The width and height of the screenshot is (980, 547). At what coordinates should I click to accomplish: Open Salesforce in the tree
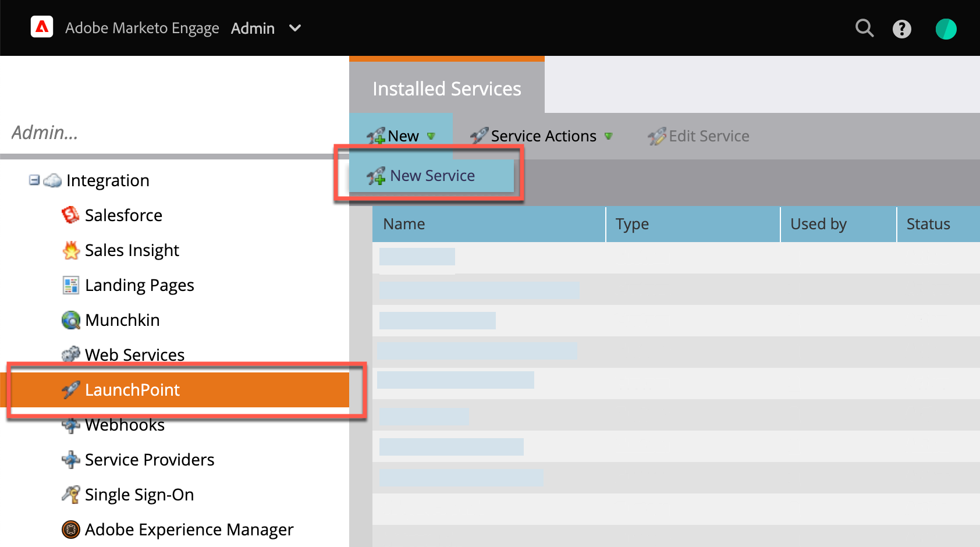(123, 215)
